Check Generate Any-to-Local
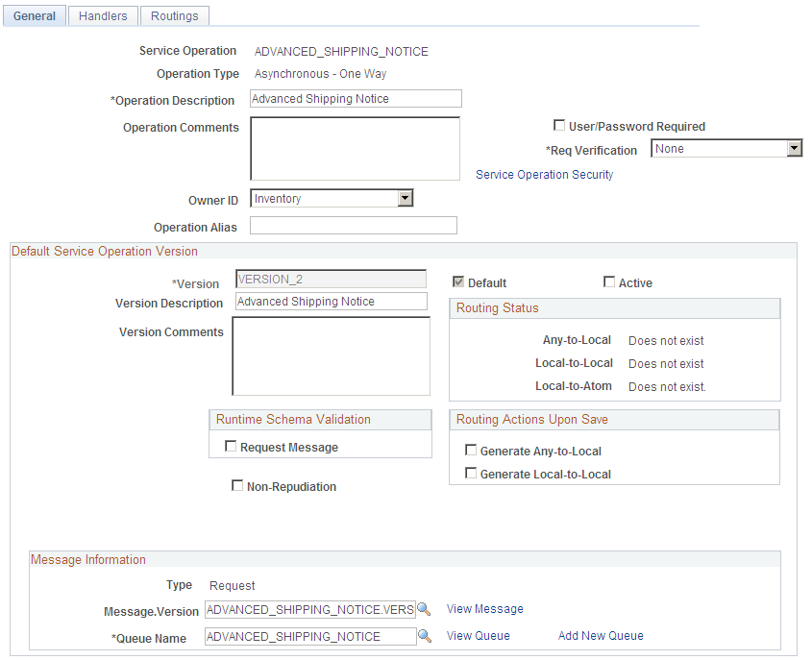 pos(470,450)
